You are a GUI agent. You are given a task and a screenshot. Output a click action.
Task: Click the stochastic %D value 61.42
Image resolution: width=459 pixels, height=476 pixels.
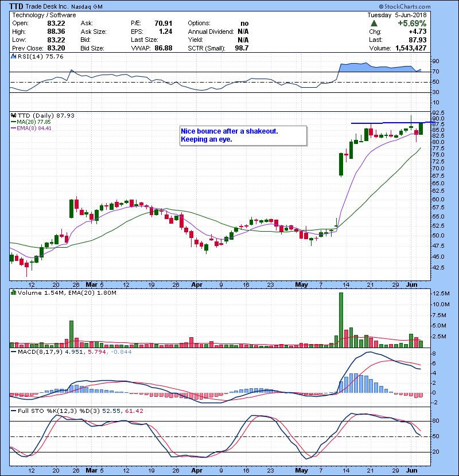point(134,411)
